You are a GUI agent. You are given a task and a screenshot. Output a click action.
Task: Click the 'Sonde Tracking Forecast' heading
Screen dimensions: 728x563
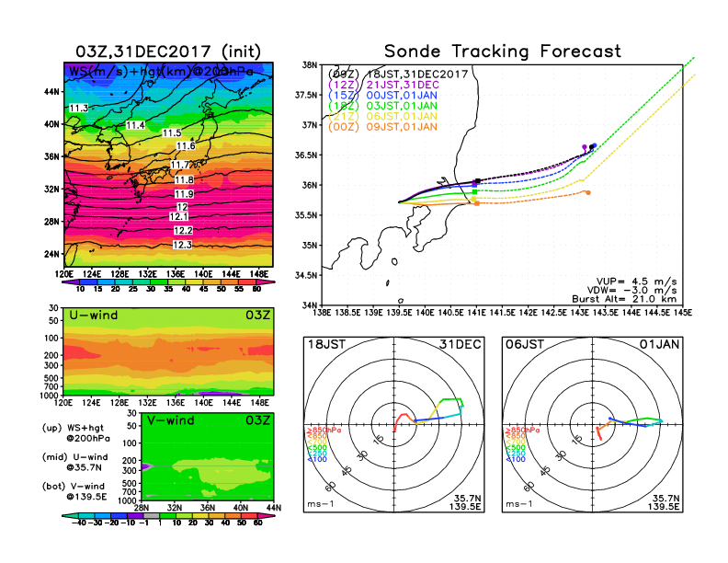503,51
